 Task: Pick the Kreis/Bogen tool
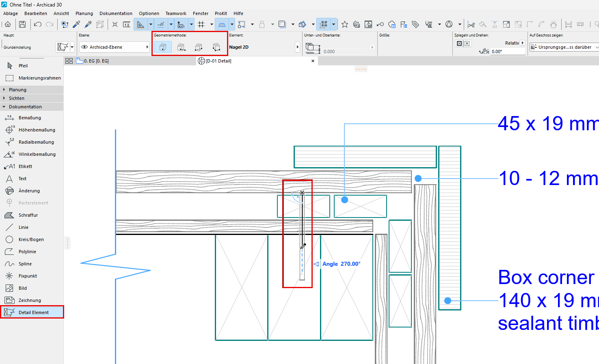32,239
